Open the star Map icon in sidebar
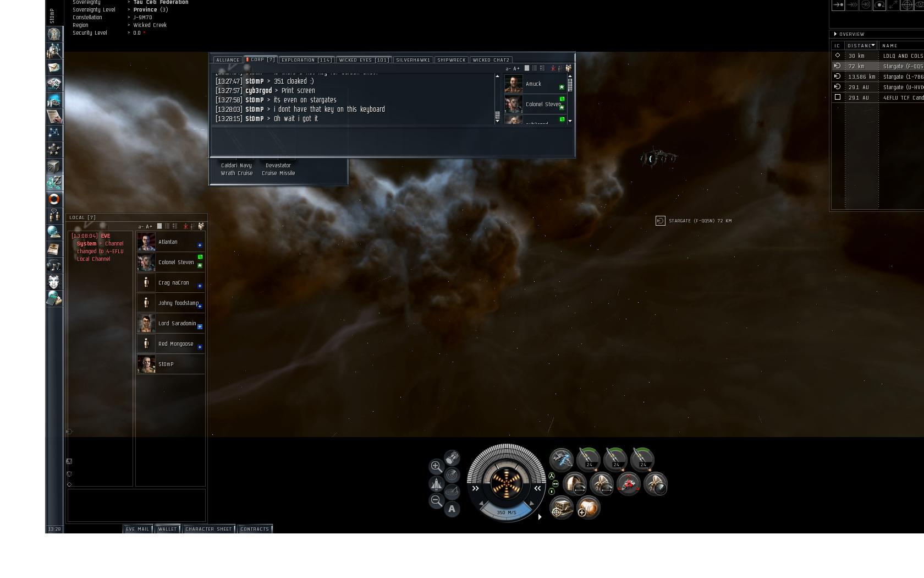 (x=54, y=133)
